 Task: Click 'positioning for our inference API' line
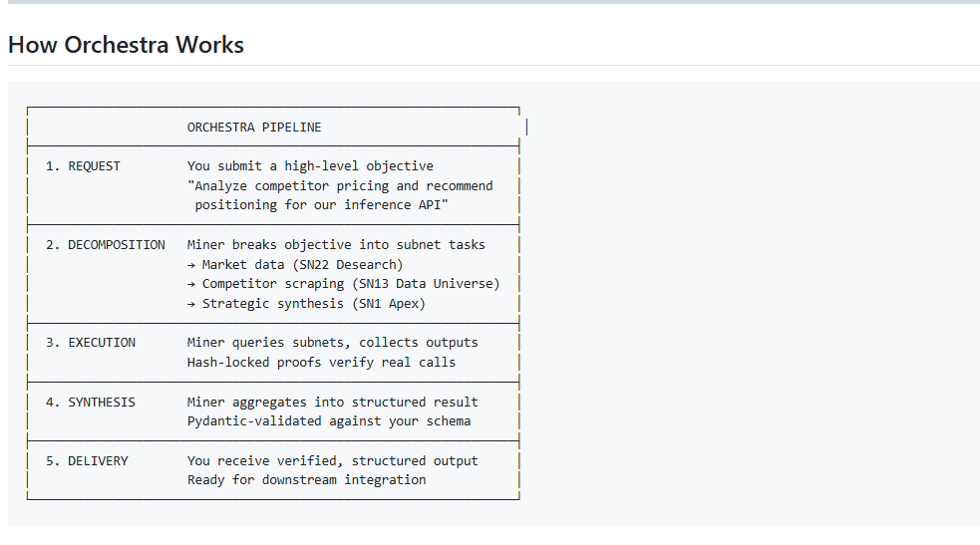tap(321, 205)
